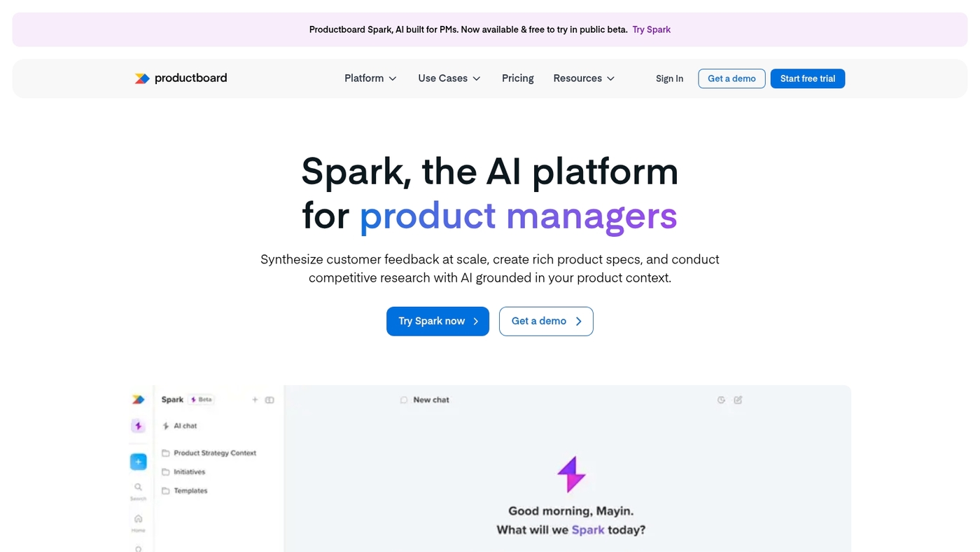The height and width of the screenshot is (552, 980).
Task: Collapse the Spark panel using the panel icon
Action: coord(269,399)
